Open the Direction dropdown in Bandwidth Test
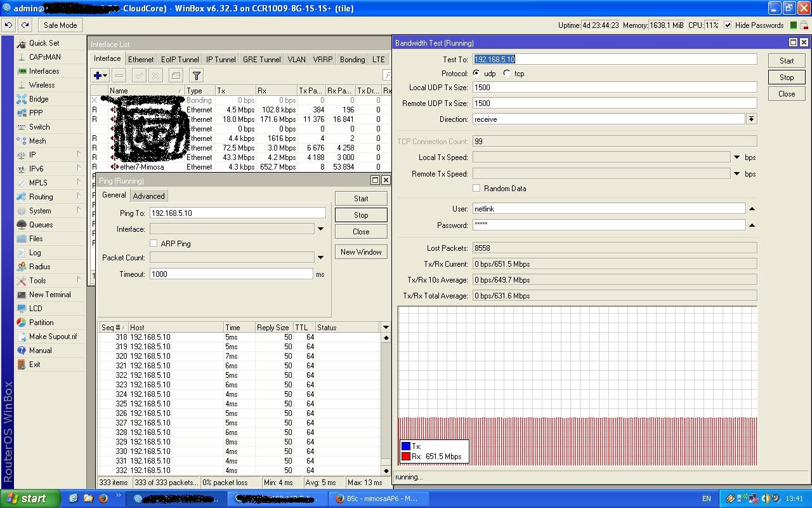This screenshot has height=508, width=812. 751,119
